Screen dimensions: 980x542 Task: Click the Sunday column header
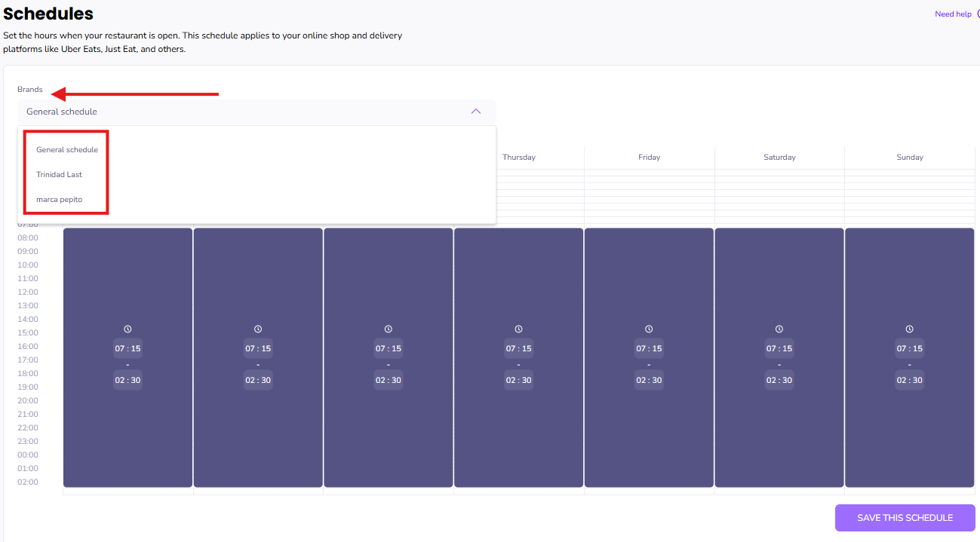point(910,157)
